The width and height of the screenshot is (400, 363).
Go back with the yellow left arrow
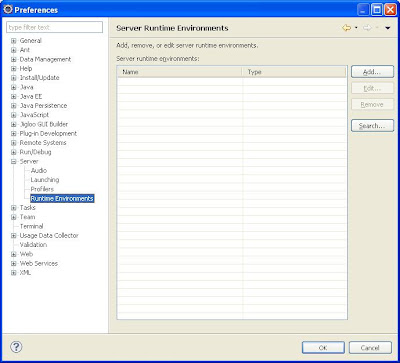click(x=347, y=28)
